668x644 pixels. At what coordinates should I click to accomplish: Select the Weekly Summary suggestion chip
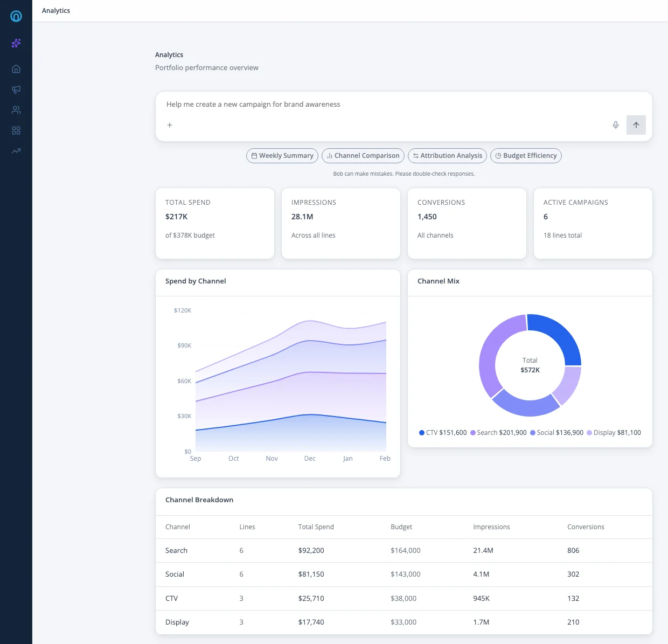point(282,156)
